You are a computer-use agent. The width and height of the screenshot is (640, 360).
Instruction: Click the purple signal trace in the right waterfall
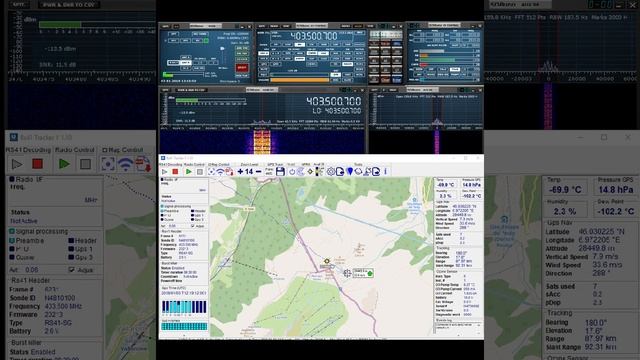pyautogui.click(x=437, y=141)
